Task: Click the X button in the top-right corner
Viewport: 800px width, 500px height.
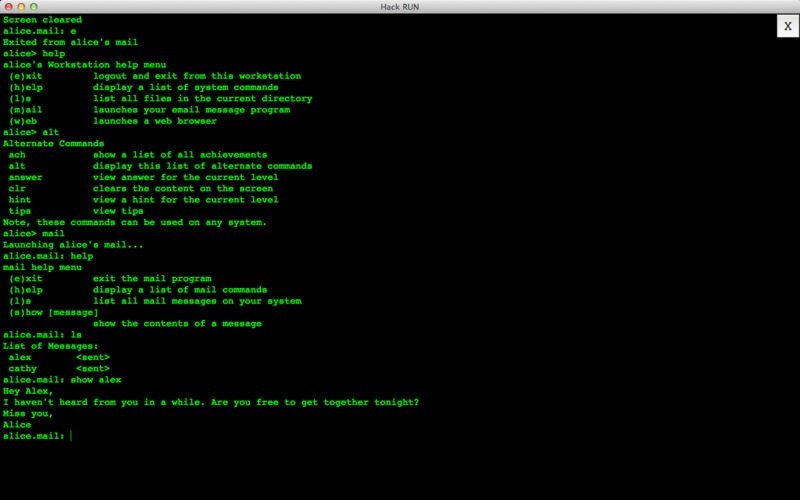Action: click(x=787, y=27)
